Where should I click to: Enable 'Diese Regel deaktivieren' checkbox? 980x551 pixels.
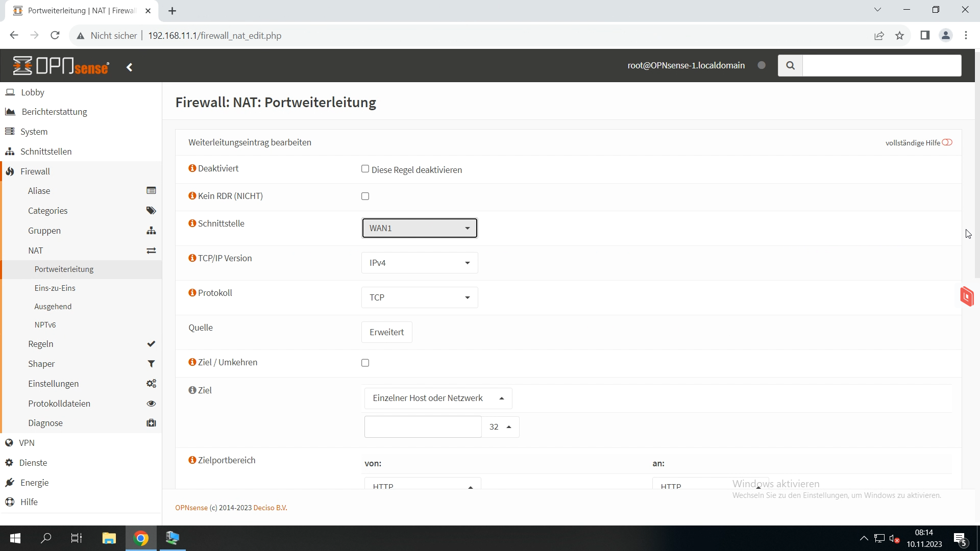click(365, 169)
